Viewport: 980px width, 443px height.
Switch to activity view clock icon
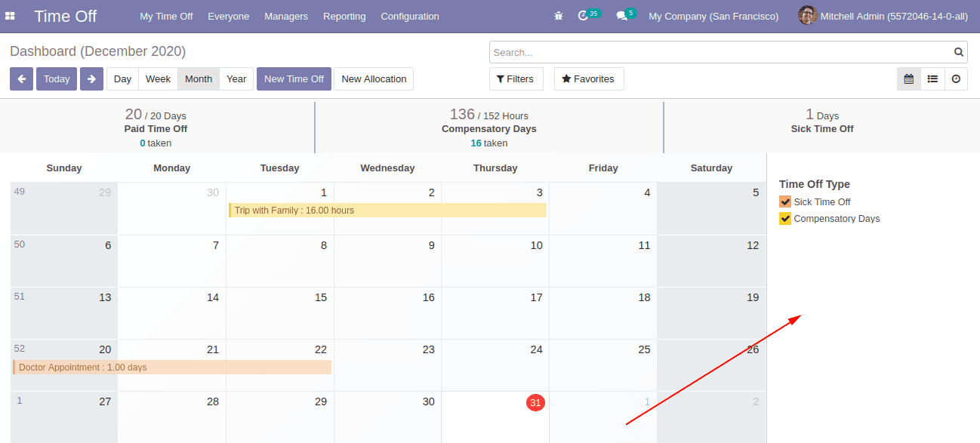coord(956,78)
